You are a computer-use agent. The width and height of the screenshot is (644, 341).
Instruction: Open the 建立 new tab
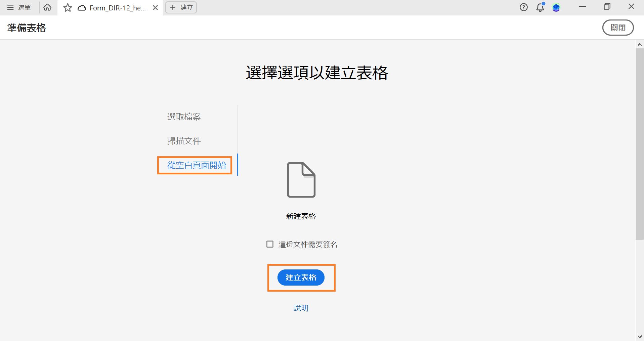pyautogui.click(x=181, y=7)
